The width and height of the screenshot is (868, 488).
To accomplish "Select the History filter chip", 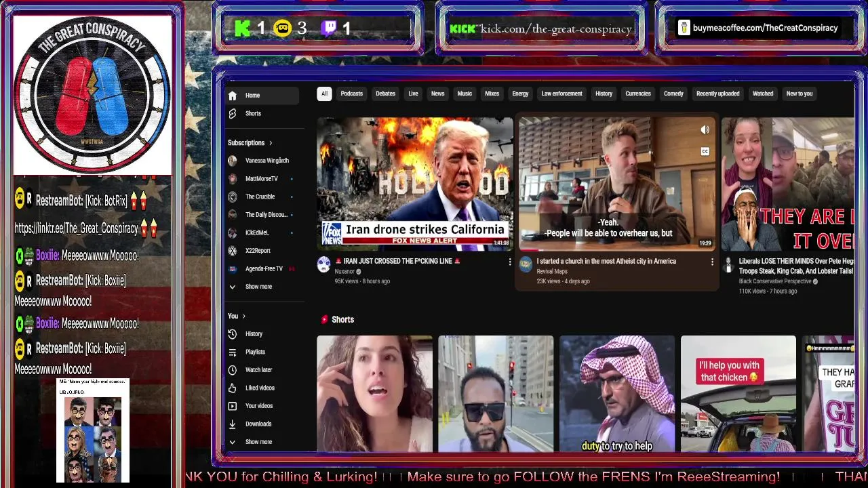I will pyautogui.click(x=604, y=94).
